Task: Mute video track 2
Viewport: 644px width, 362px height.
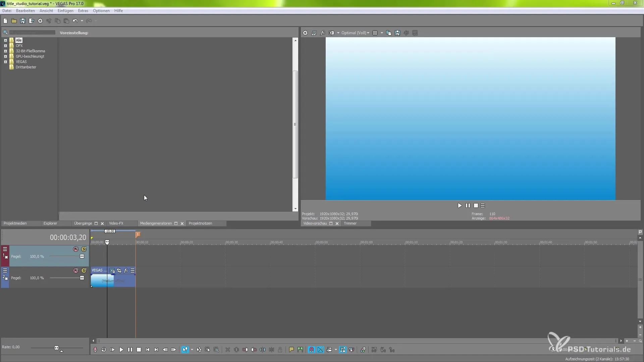Action: (76, 270)
